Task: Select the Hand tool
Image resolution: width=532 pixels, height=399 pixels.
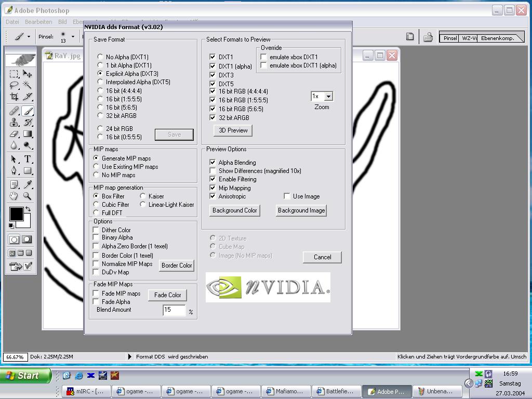Action: click(14, 196)
